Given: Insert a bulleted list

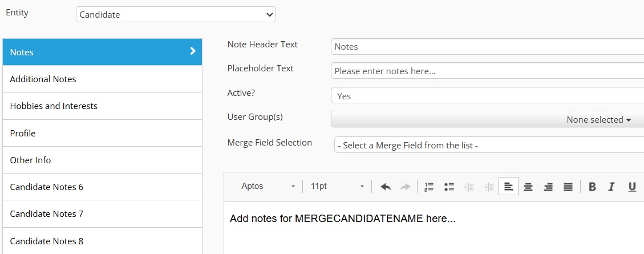Looking at the screenshot, I should point(449,187).
